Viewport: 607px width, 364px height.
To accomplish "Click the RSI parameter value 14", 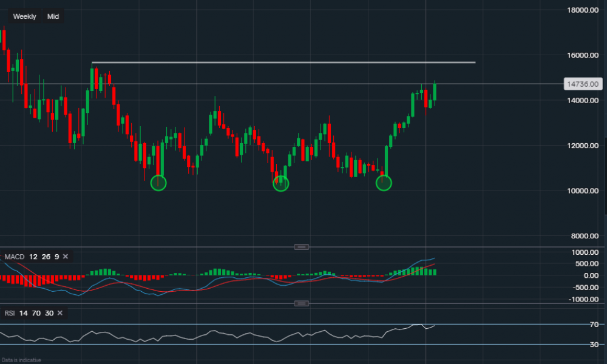I will click(x=22, y=314).
